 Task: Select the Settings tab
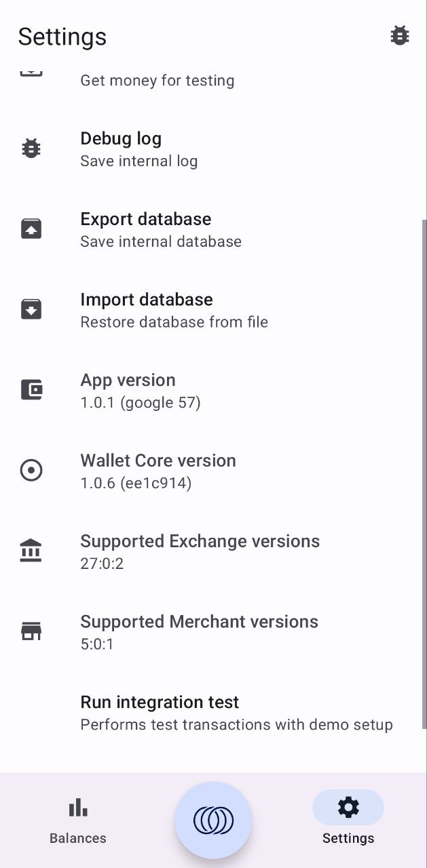tap(348, 819)
